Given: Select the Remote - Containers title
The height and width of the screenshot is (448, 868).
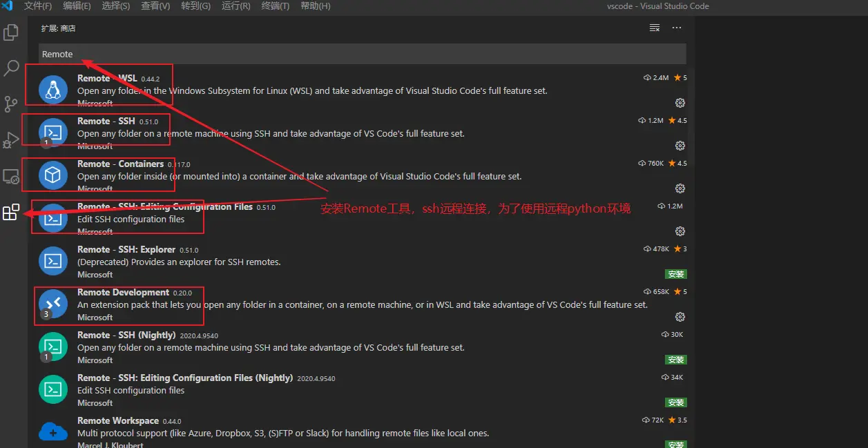Looking at the screenshot, I should coord(121,164).
